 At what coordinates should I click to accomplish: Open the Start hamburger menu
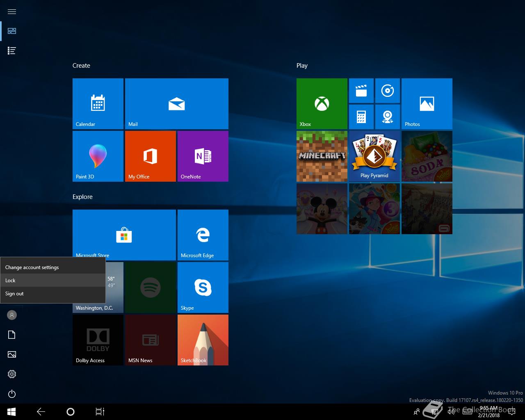click(x=12, y=11)
